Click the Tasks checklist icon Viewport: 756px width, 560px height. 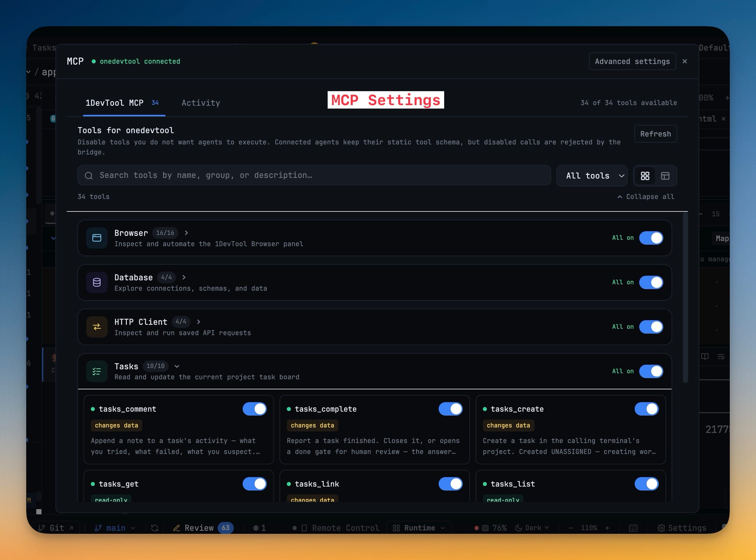tap(97, 371)
